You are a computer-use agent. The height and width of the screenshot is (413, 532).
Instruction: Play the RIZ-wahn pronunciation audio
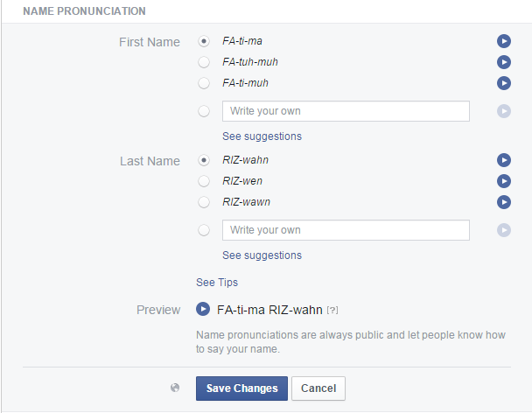[x=504, y=160]
